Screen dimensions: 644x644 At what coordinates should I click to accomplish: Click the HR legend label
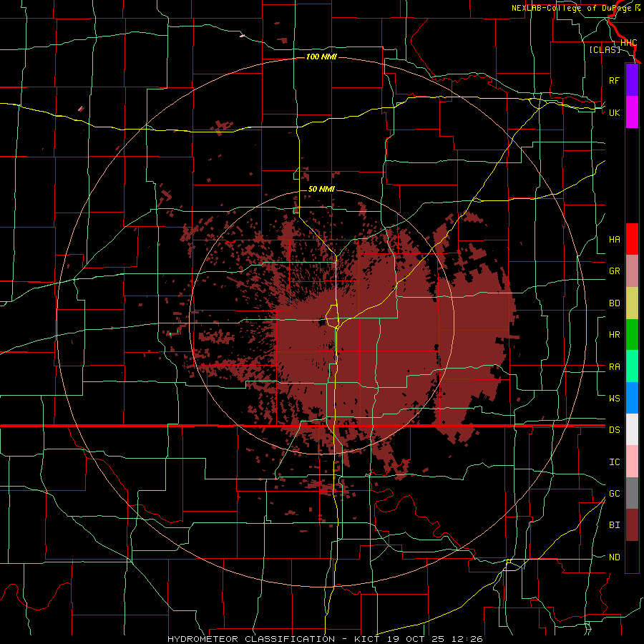614,335
